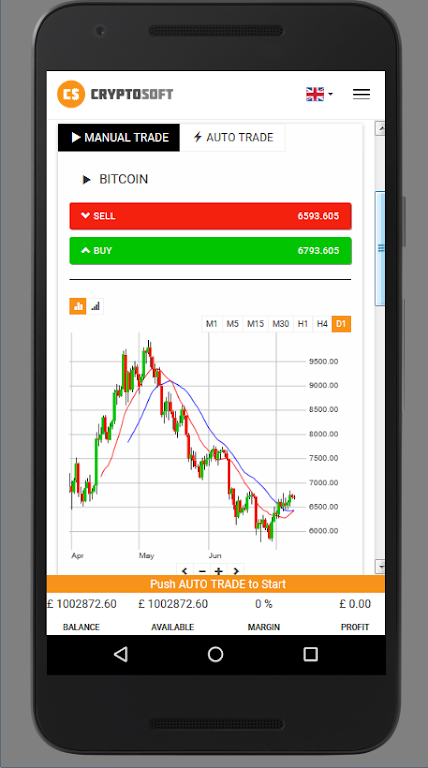Switch to the MANUAL TRADE tab
428x768 pixels.
tap(119, 138)
